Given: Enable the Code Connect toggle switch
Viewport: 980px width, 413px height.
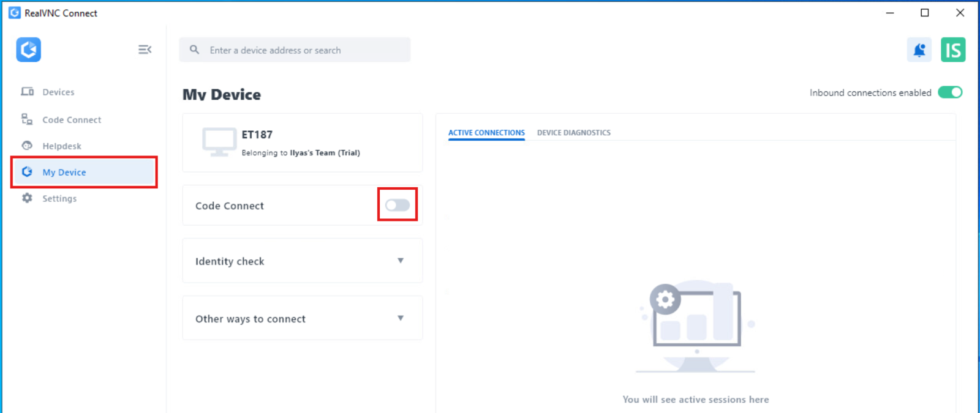Looking at the screenshot, I should point(397,205).
